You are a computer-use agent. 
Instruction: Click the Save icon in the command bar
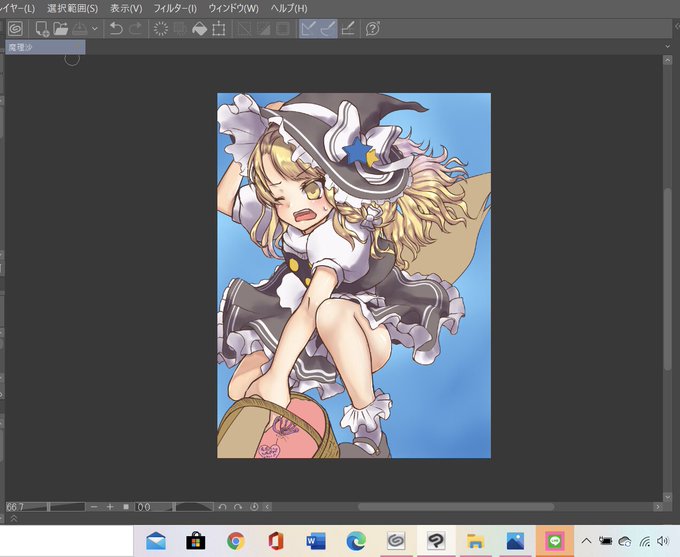click(80, 29)
